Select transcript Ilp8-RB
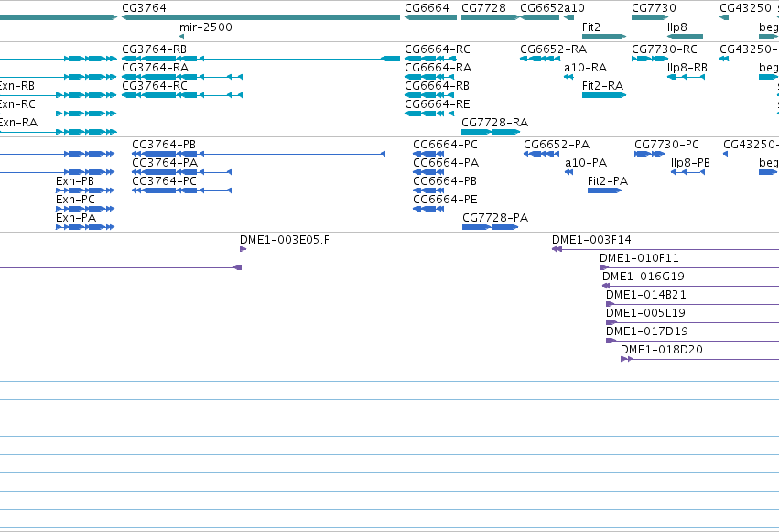This screenshot has height=532, width=779. (687, 77)
